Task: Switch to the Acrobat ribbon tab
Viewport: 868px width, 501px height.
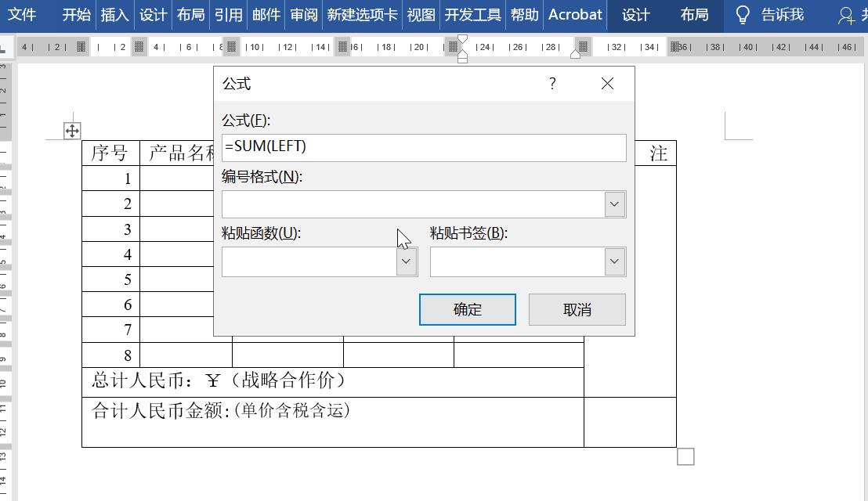Action: 575,15
